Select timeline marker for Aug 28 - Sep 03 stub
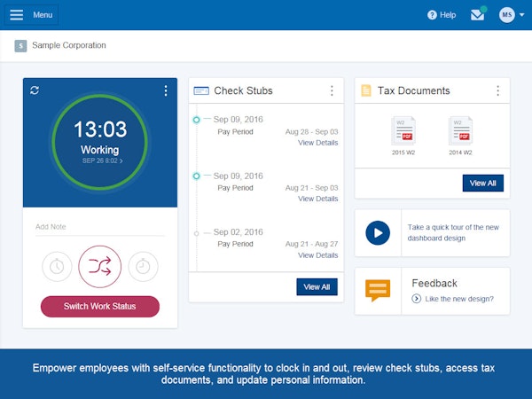The width and height of the screenshot is (532, 399). (197, 120)
